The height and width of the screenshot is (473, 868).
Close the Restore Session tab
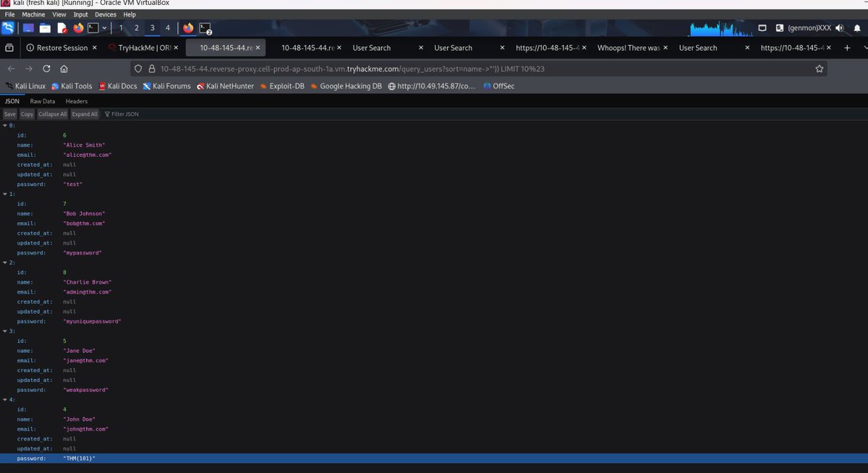[x=94, y=48]
